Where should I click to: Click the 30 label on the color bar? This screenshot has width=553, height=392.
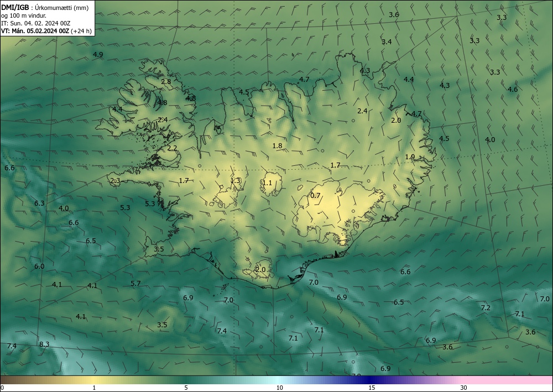coord(463,388)
